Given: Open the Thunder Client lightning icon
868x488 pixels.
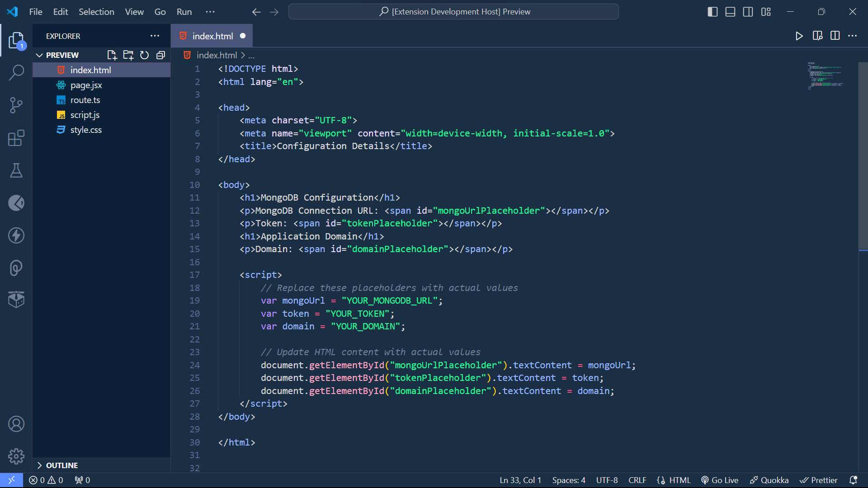Looking at the screenshot, I should pos(16,235).
